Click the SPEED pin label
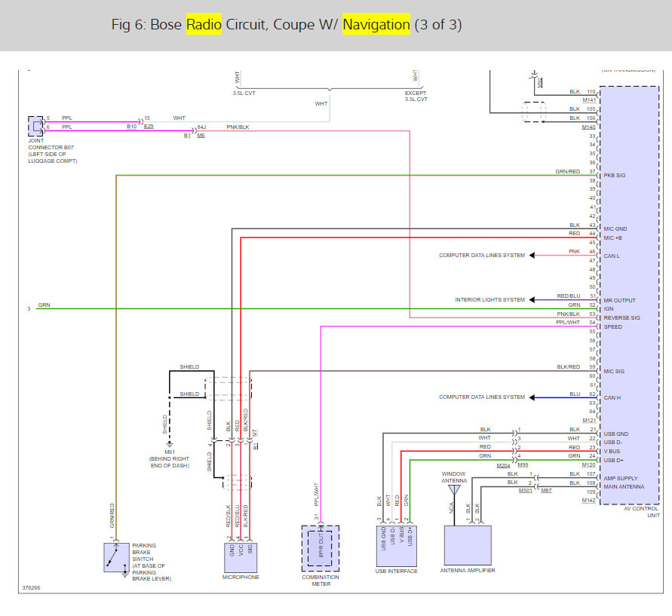This screenshot has width=672, height=616. click(613, 326)
